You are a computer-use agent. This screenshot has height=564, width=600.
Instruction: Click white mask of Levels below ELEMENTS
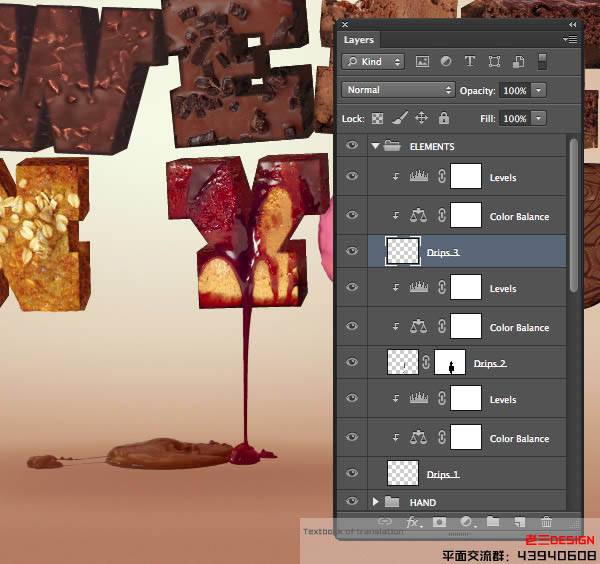pos(466,176)
